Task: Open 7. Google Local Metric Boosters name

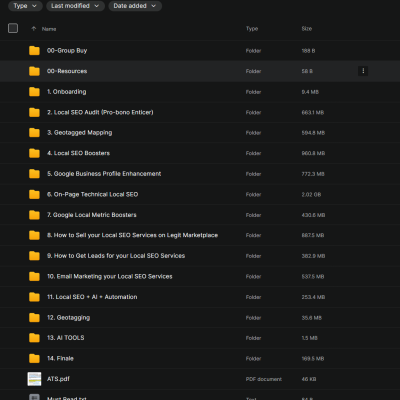Action: click(92, 215)
